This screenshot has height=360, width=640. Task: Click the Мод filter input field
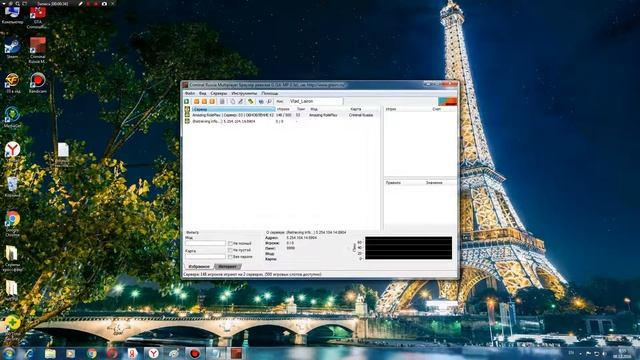205,243
